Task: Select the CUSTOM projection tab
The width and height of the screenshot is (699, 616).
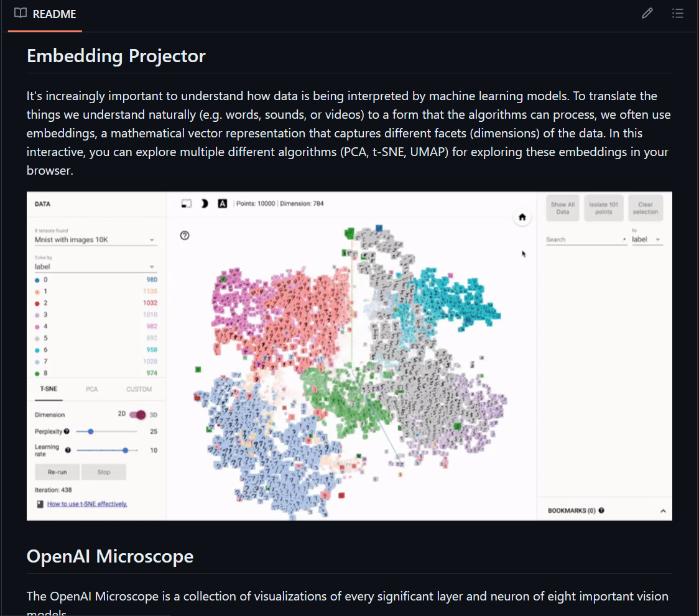Action: (x=139, y=389)
